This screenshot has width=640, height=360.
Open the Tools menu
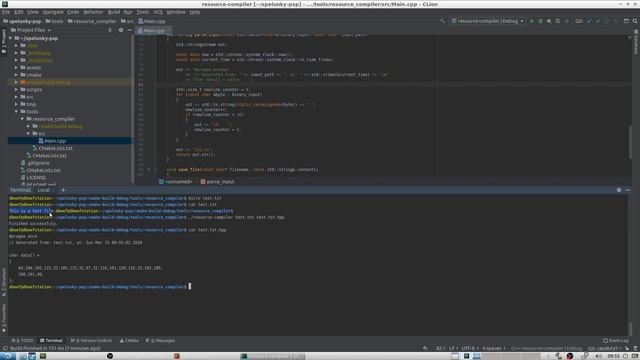click(x=142, y=12)
